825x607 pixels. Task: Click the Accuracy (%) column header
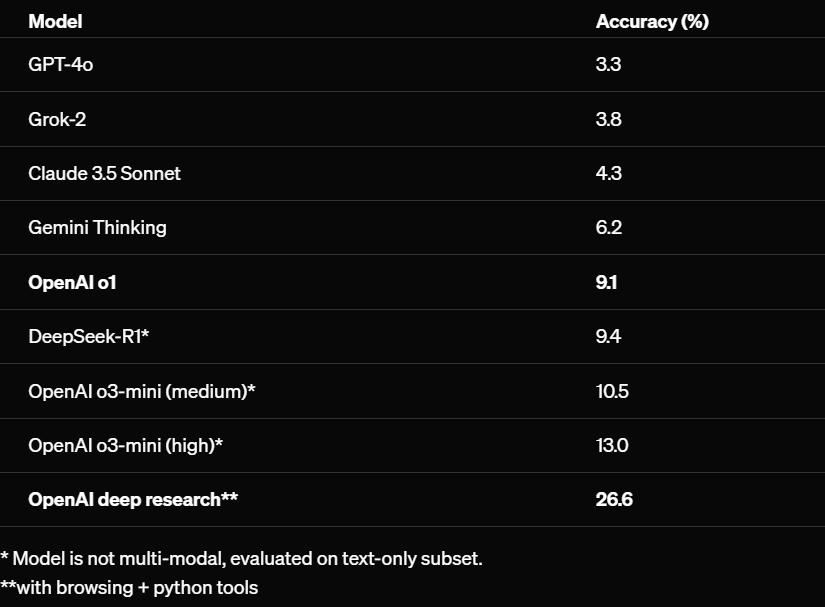point(651,21)
